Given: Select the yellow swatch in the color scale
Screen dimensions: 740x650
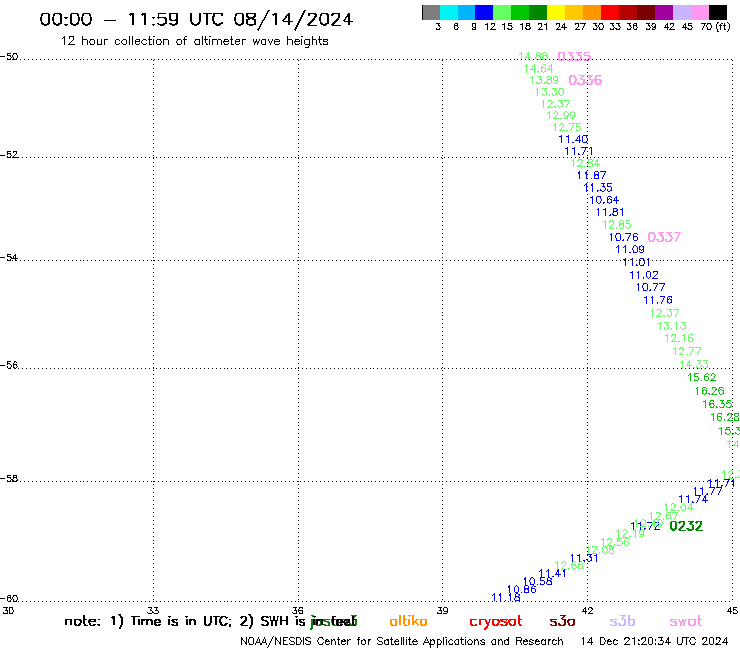Looking at the screenshot, I should click(x=555, y=12).
